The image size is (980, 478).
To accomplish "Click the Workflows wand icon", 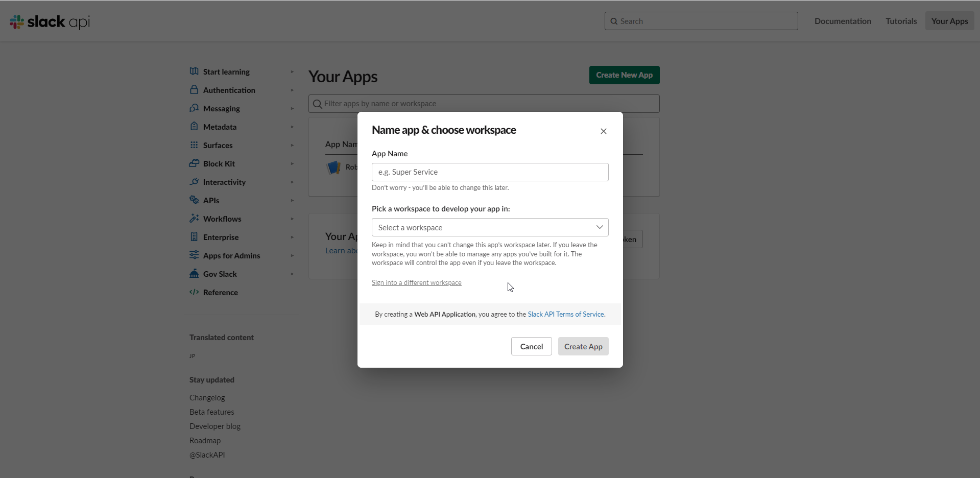I will point(194,218).
